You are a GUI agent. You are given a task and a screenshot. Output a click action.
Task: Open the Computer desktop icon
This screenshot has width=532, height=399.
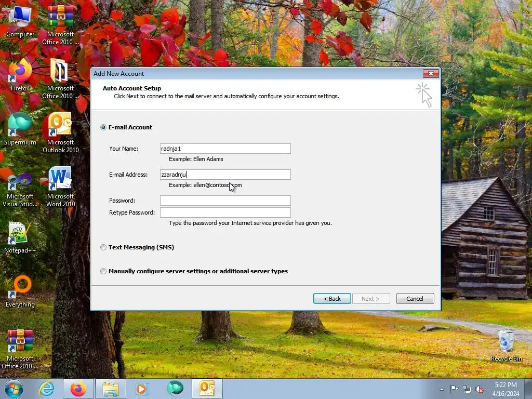20,21
